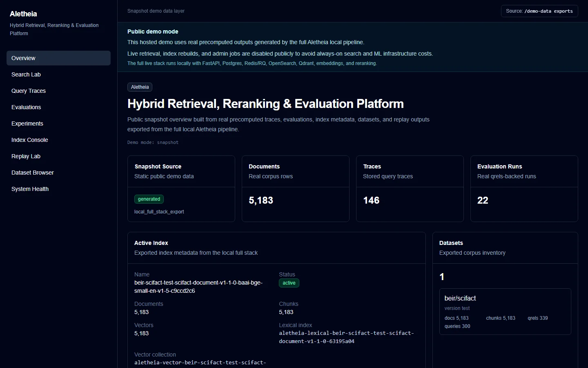Viewport: 588px width, 368px height.
Task: Click the Snapshot demo data layer label
Action: (x=156, y=11)
